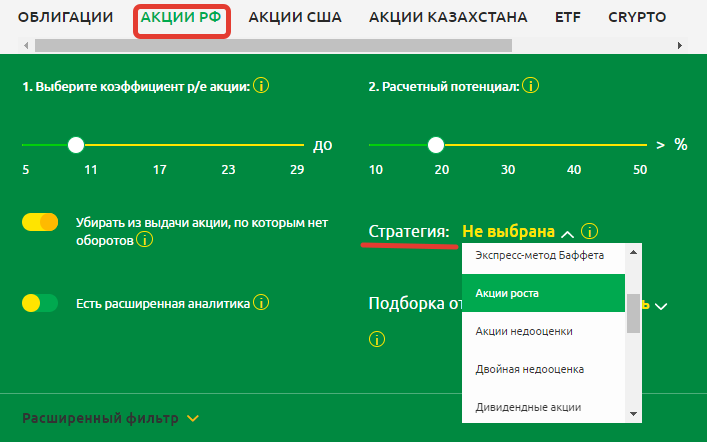This screenshot has height=442, width=707.
Task: Open the Подборка dropdown chevron
Action: pyautogui.click(x=660, y=305)
